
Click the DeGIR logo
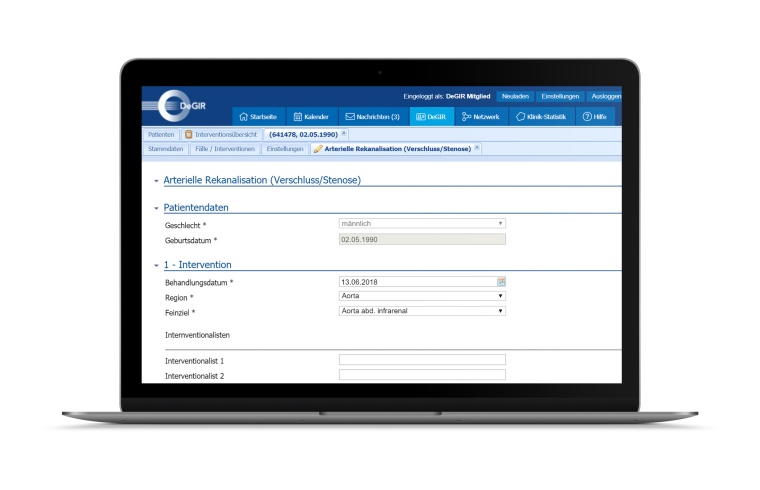(x=182, y=105)
